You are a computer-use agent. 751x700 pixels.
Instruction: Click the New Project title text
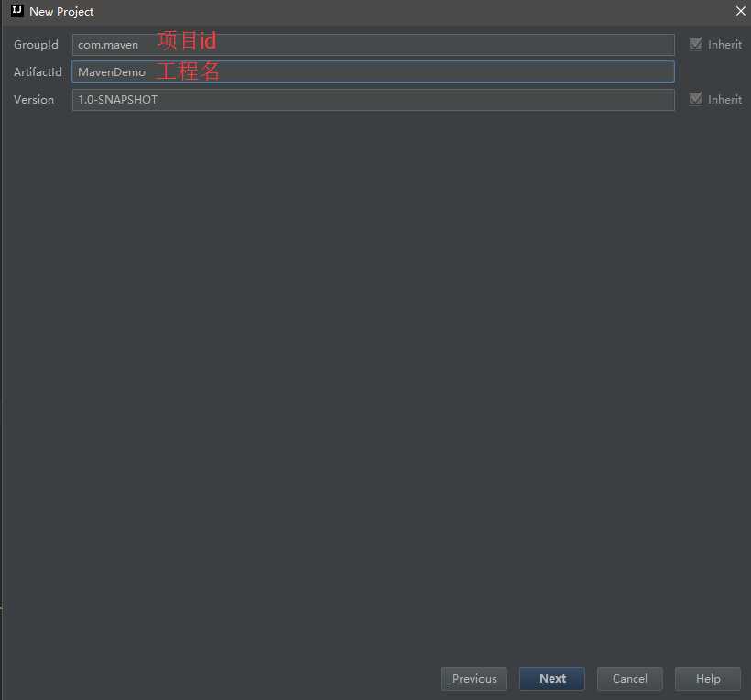click(61, 12)
